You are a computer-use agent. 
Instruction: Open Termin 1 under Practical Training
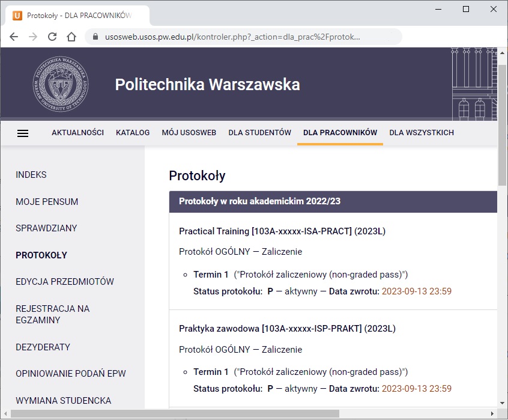211,275
